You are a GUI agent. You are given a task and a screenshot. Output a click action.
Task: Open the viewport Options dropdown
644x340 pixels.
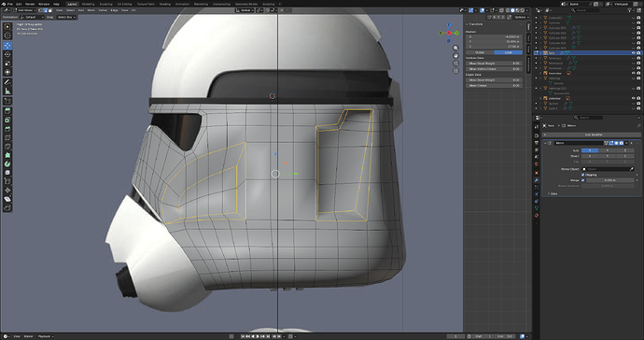point(522,17)
